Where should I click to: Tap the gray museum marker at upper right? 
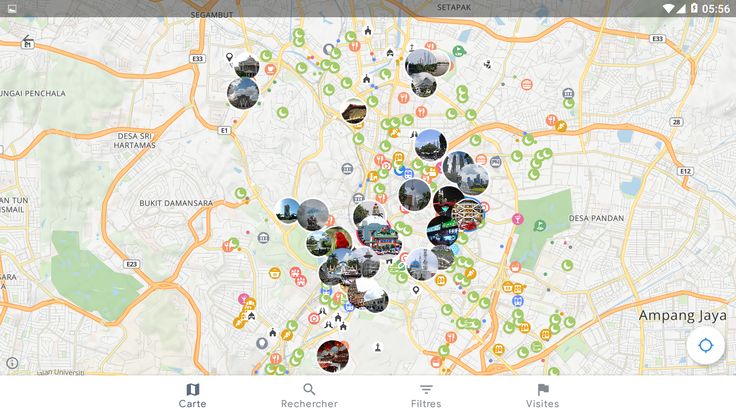click(568, 93)
